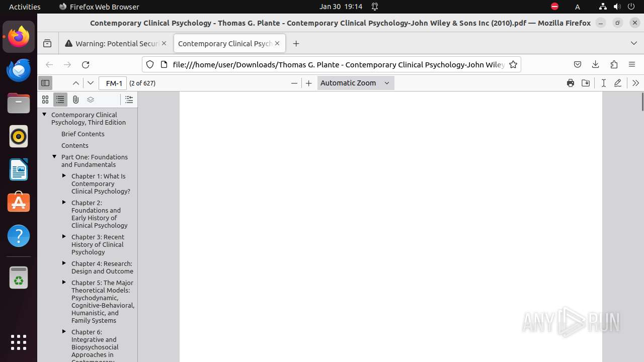
Task: Save the PDF document
Action: 586,83
